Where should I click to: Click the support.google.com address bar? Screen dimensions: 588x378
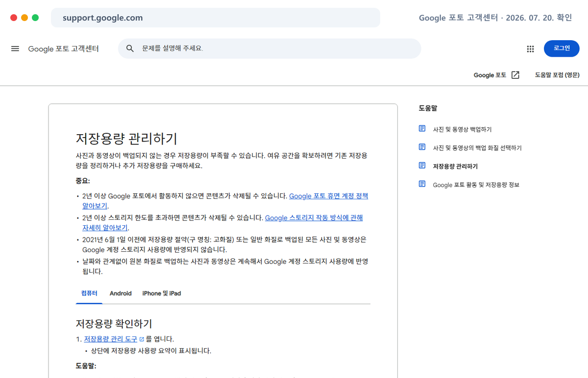coord(216,18)
